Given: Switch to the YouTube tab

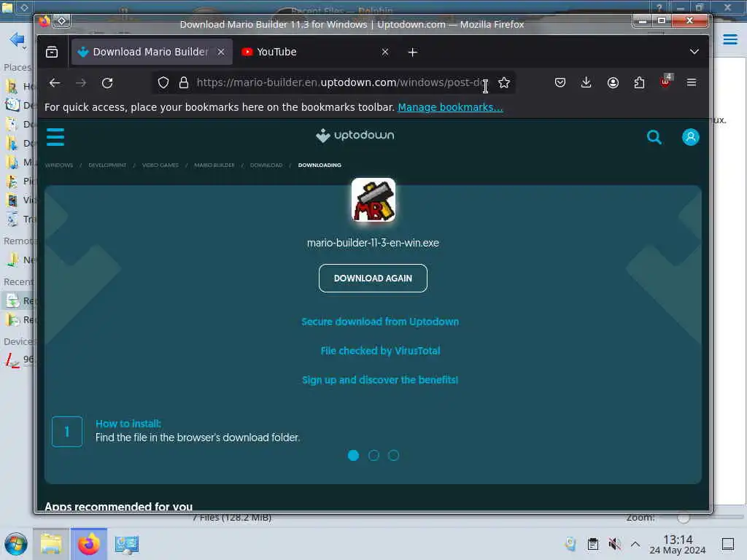Looking at the screenshot, I should tap(315, 52).
